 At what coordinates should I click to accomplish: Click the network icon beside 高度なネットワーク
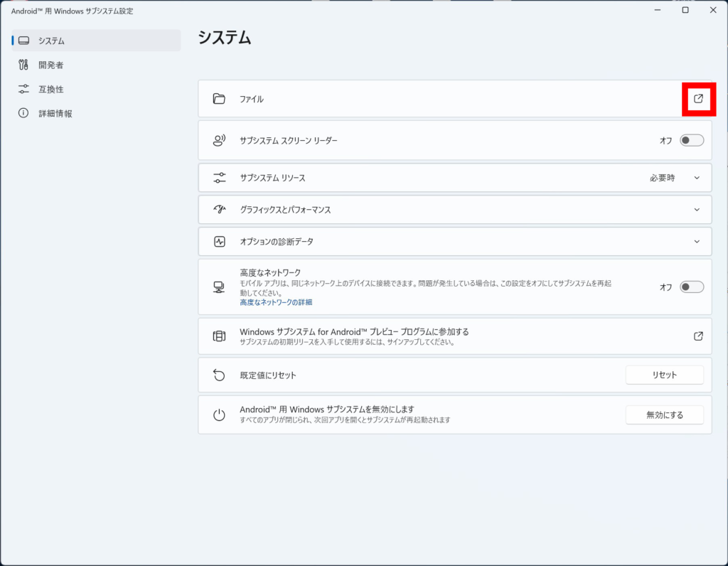pyautogui.click(x=219, y=287)
